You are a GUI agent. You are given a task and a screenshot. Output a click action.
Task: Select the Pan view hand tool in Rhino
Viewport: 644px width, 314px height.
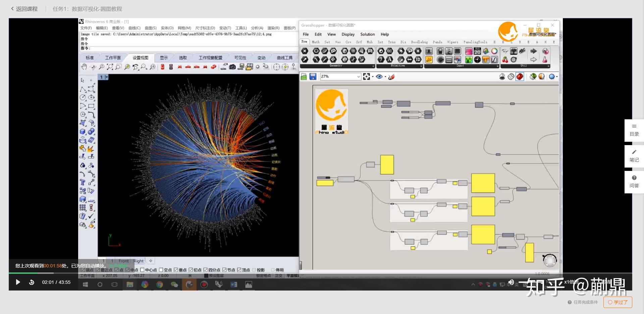84,67
